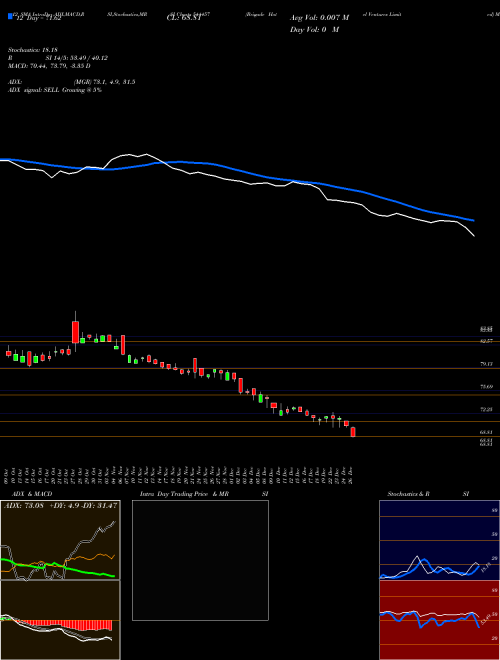Click the 'ADX signal: SELL Growing @ 5%' text
Screen dimensions: 500x660
tap(55, 90)
